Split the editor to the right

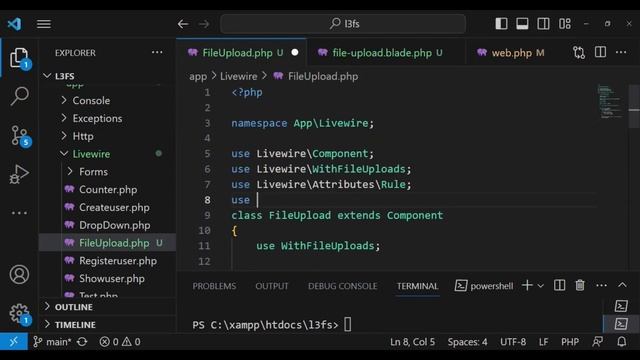[600, 52]
